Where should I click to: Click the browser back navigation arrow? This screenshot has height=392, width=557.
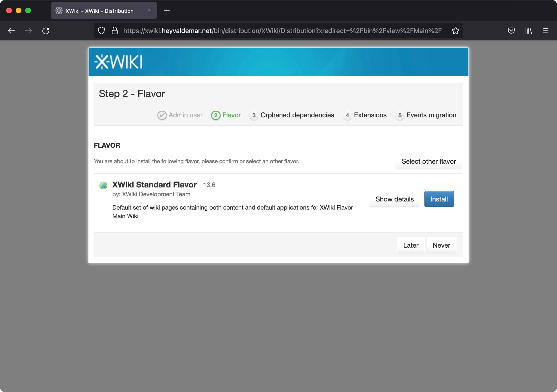coord(11,30)
